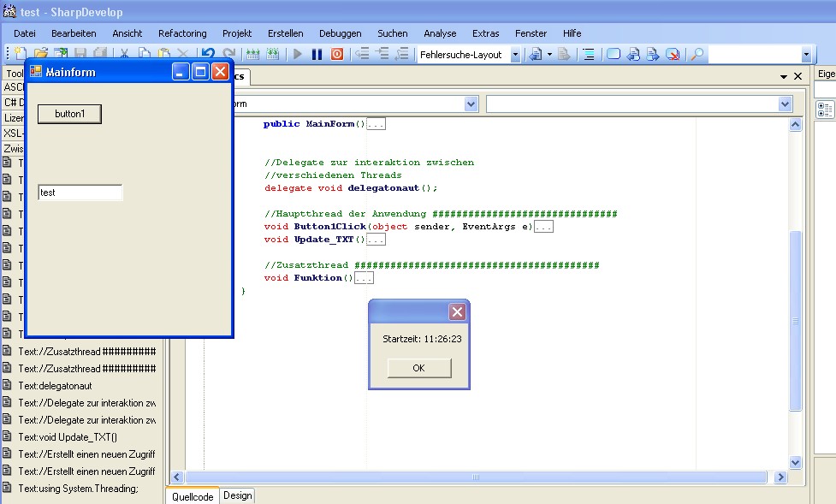Click the stop debugging icon
Image resolution: width=836 pixels, height=504 pixels.
pyautogui.click(x=337, y=55)
